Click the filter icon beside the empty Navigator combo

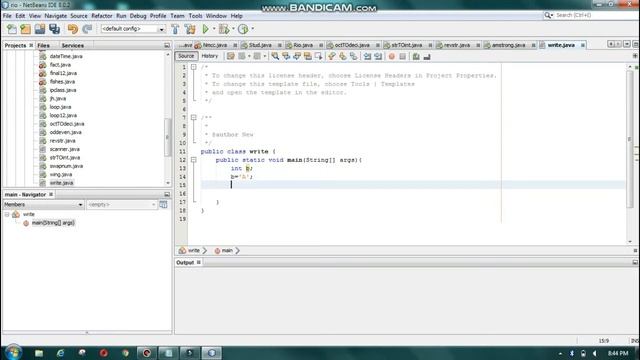[163, 204]
